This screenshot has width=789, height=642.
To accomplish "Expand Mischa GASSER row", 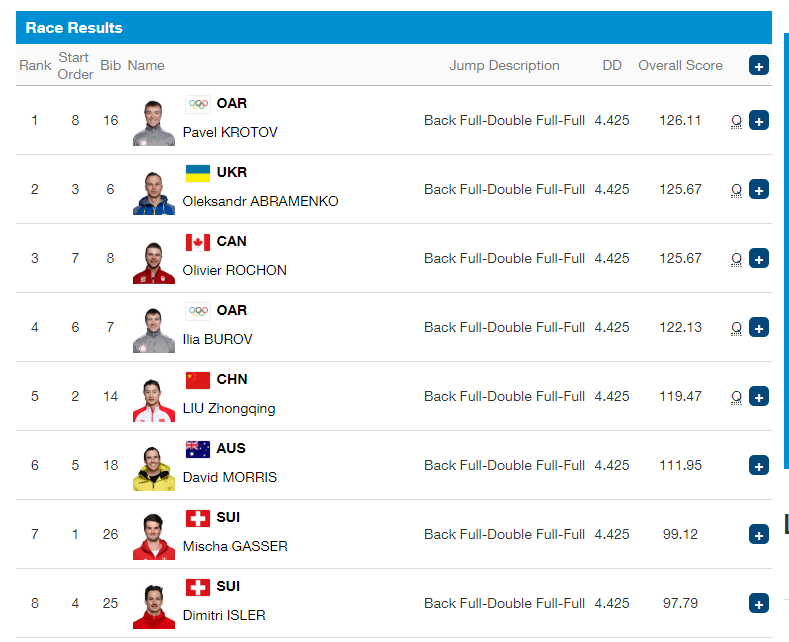I will pyautogui.click(x=758, y=534).
